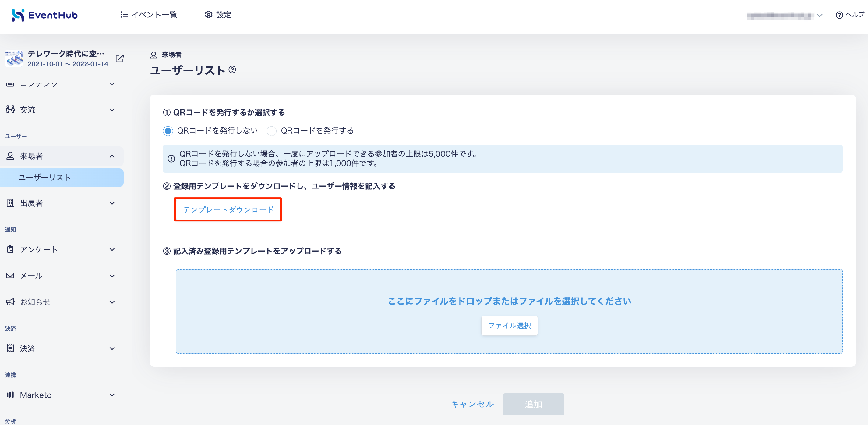This screenshot has height=425, width=868.
Task: Collapse the 来場者 sidebar section
Action: [x=112, y=156]
